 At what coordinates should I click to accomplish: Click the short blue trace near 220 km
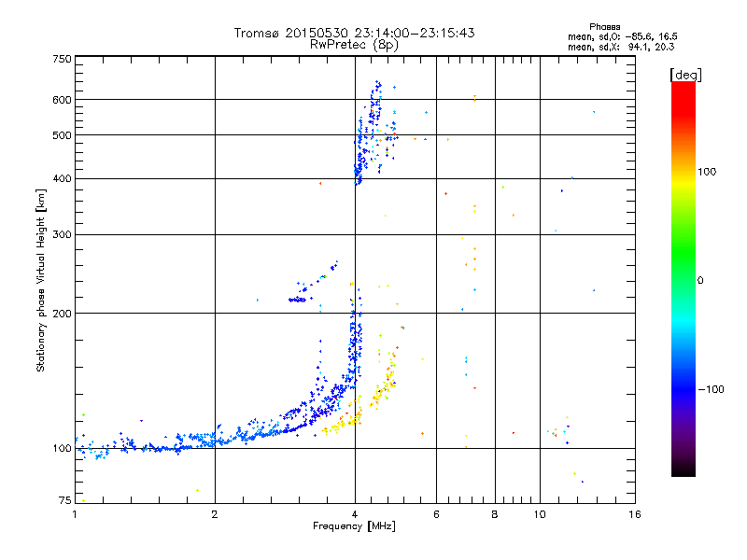click(x=298, y=300)
